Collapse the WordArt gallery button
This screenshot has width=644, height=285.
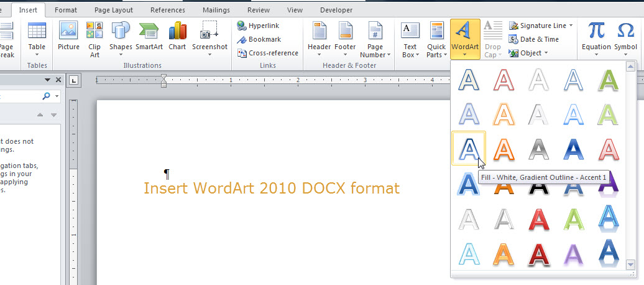[465, 39]
